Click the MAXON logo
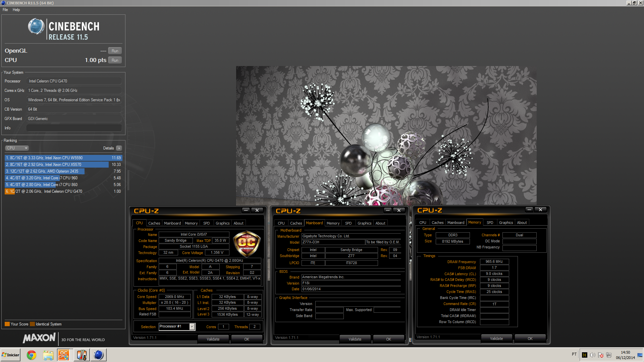Screen dimensions: 644x362 point(39,338)
